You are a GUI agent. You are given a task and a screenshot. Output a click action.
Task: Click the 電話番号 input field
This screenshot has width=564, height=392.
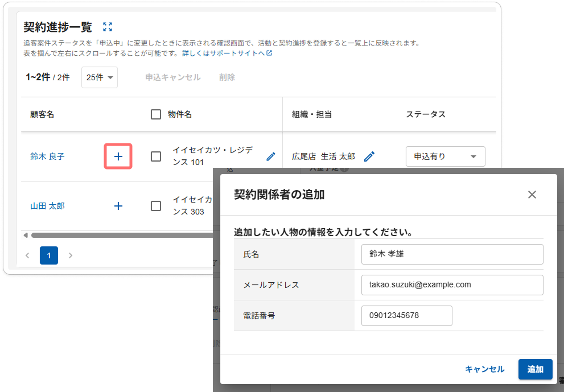407,316
